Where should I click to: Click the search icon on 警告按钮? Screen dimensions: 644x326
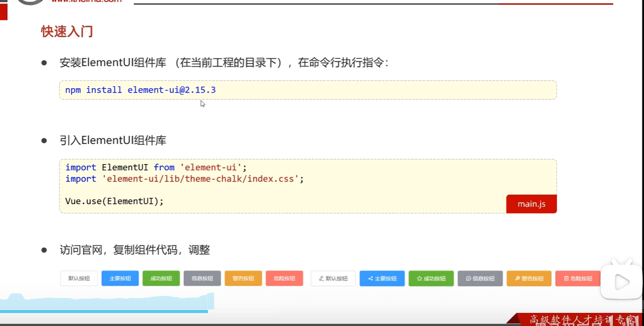pos(517,279)
